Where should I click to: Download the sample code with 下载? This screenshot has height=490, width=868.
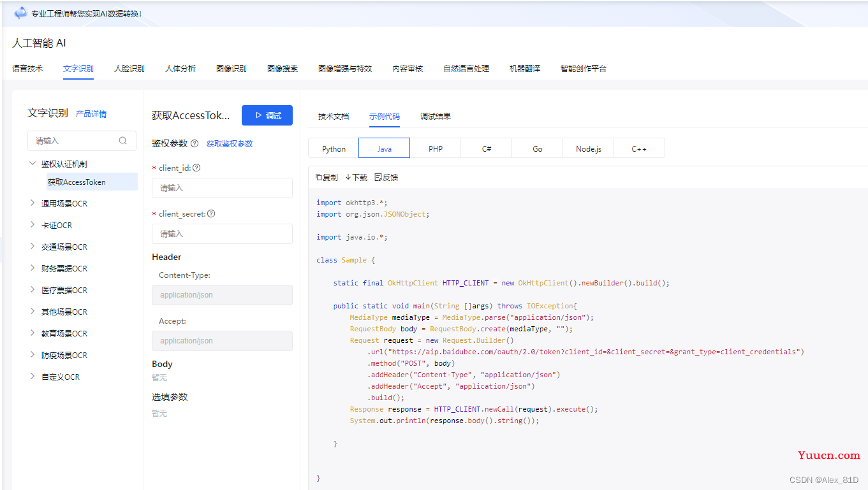(356, 177)
